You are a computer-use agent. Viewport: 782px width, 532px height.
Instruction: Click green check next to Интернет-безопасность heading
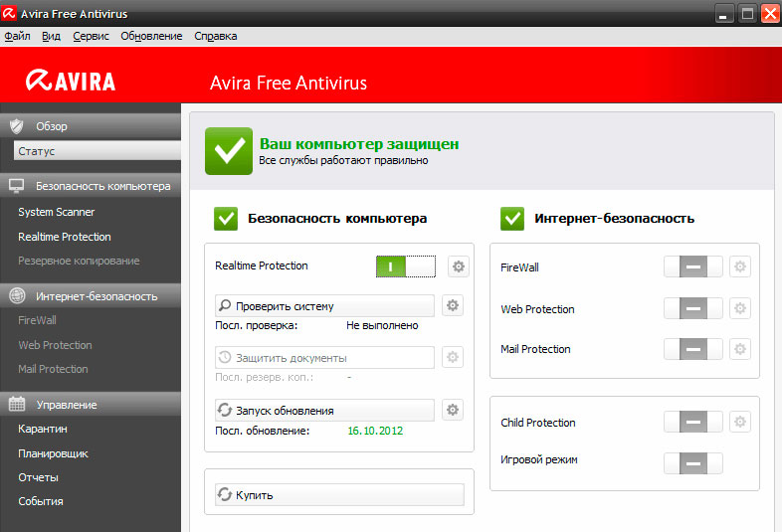click(x=512, y=219)
